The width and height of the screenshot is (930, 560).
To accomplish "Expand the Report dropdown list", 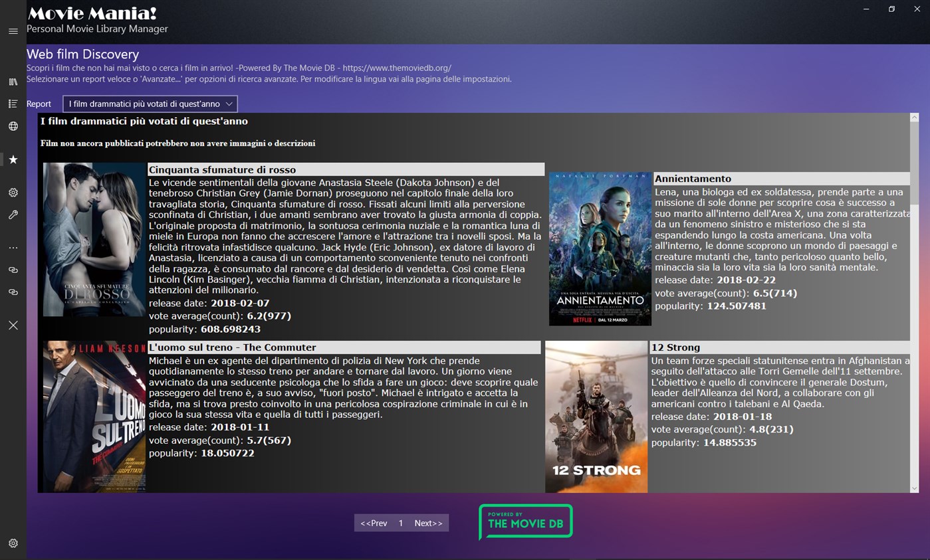I will coord(150,104).
